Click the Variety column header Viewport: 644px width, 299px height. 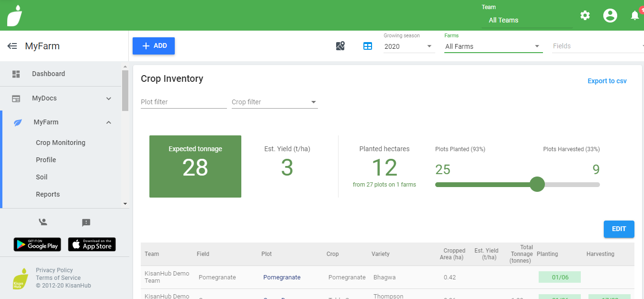point(381,254)
